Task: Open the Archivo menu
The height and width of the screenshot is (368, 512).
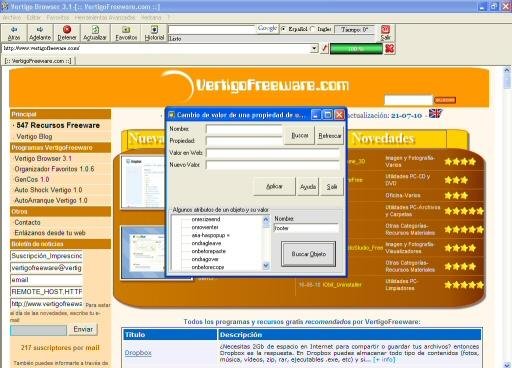Action: click(12, 17)
